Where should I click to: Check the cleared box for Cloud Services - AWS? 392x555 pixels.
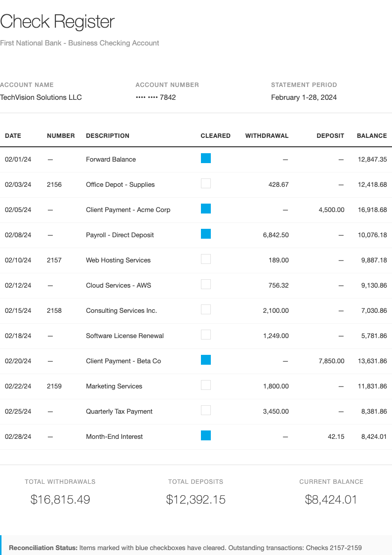click(206, 284)
